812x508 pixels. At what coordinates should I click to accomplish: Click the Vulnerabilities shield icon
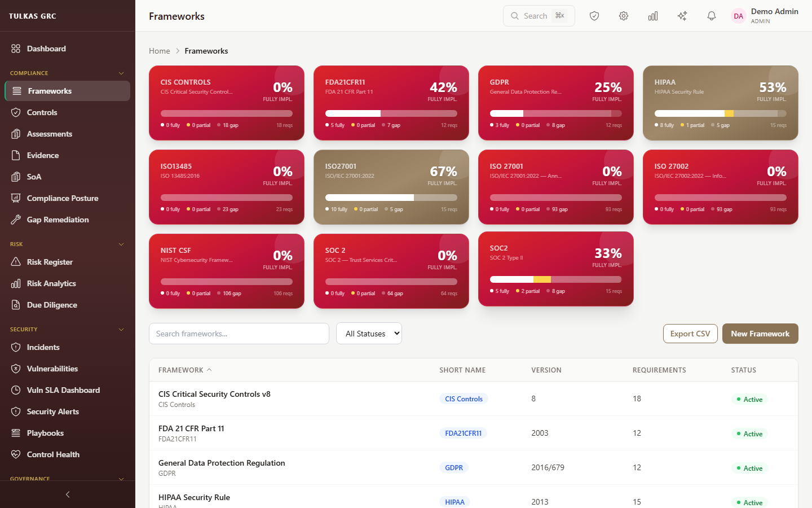[16, 369]
